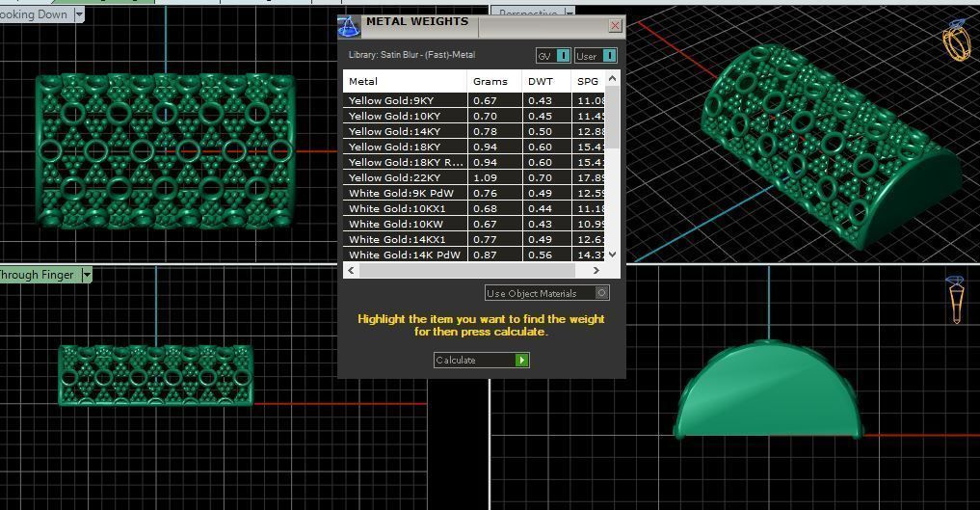
Task: Click the SPG column header
Action: pyautogui.click(x=589, y=81)
